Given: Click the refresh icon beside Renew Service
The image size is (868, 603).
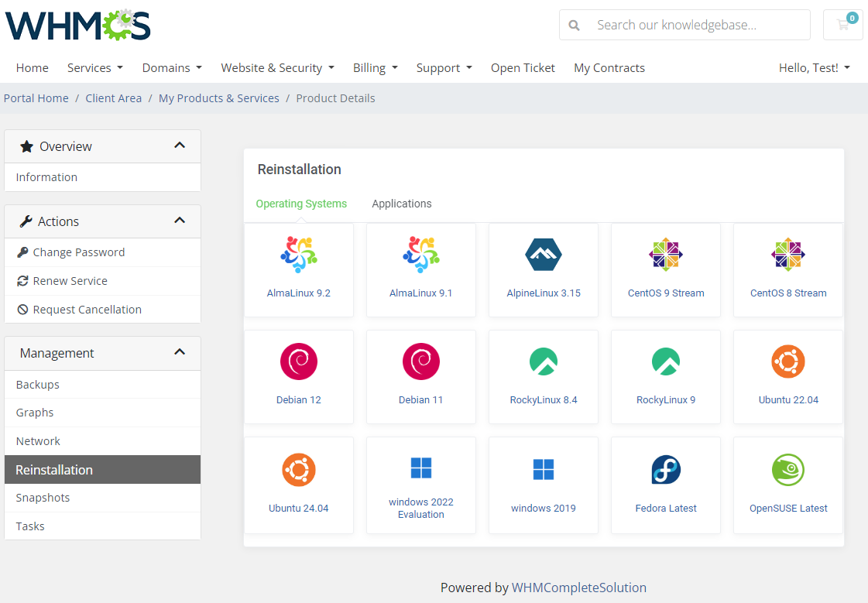Looking at the screenshot, I should 22,281.
